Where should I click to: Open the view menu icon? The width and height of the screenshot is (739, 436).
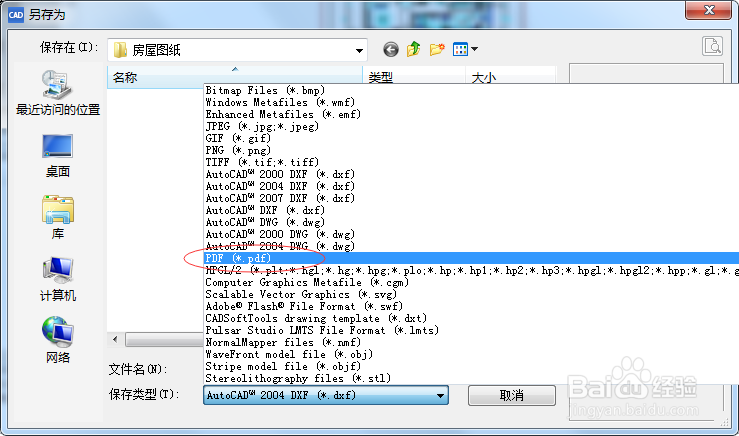click(x=465, y=49)
